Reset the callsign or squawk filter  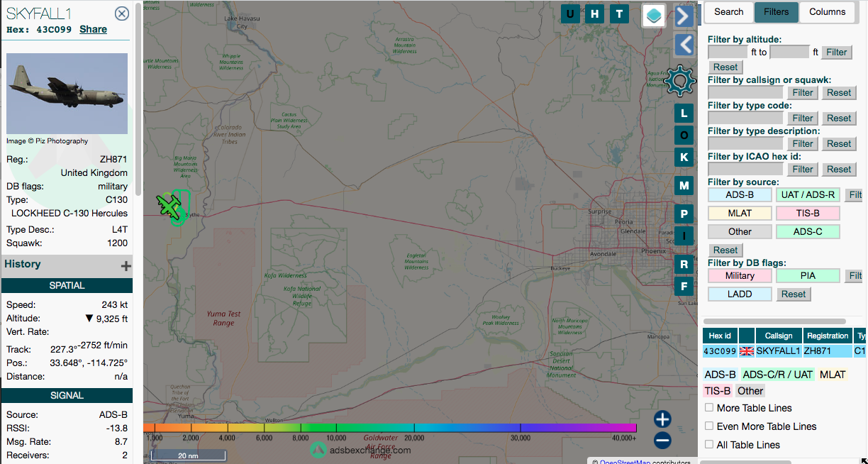click(x=839, y=92)
